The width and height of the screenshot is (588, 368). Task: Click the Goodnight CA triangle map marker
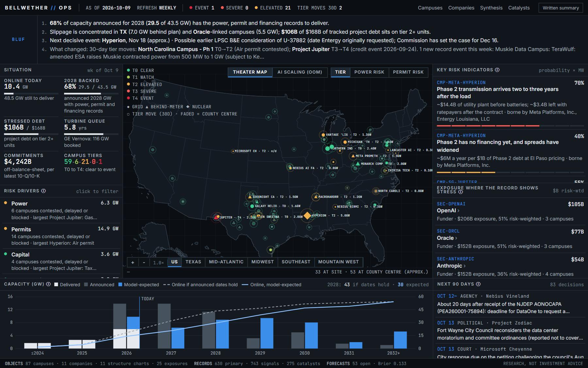point(250,197)
